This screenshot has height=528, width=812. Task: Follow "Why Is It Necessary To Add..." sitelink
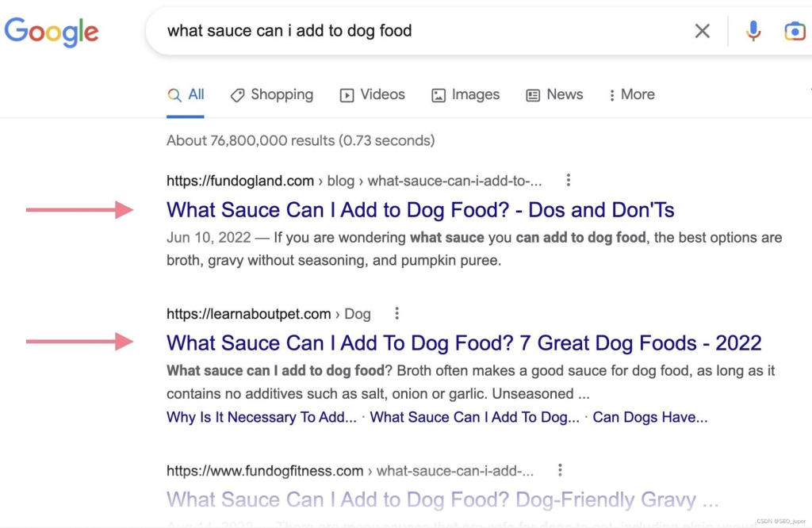pyautogui.click(x=262, y=417)
